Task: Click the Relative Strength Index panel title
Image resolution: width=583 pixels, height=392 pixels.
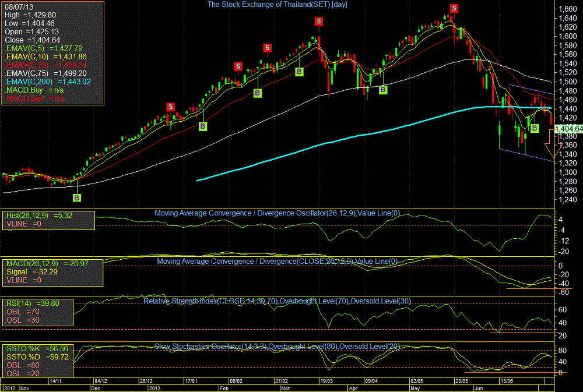Action: (x=278, y=301)
